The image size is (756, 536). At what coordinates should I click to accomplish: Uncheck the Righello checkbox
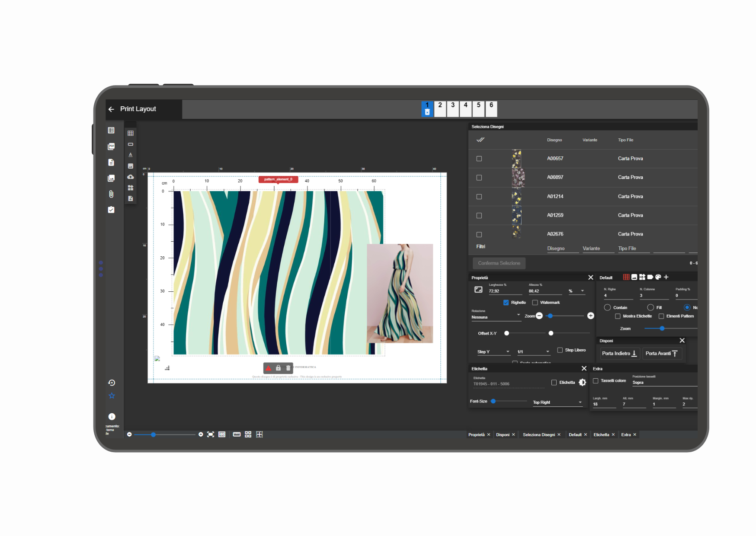(x=506, y=303)
